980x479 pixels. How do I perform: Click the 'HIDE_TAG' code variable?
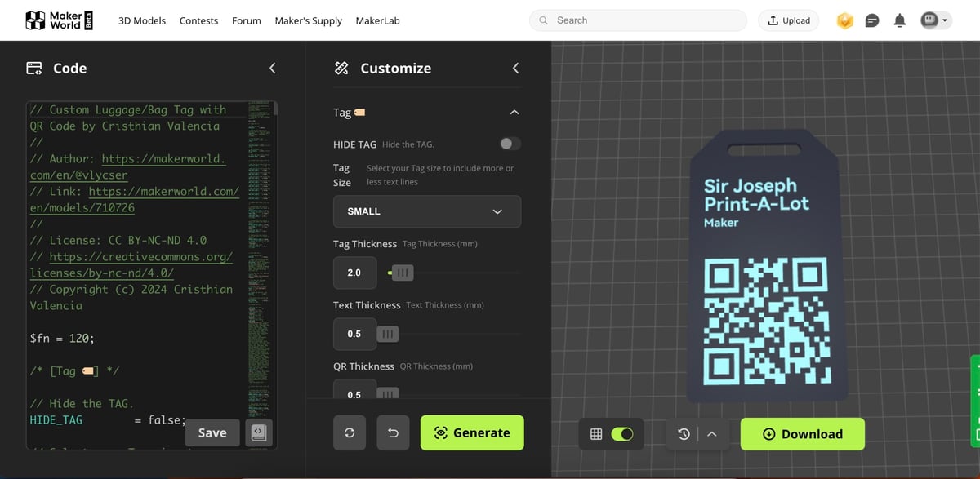(x=56, y=420)
